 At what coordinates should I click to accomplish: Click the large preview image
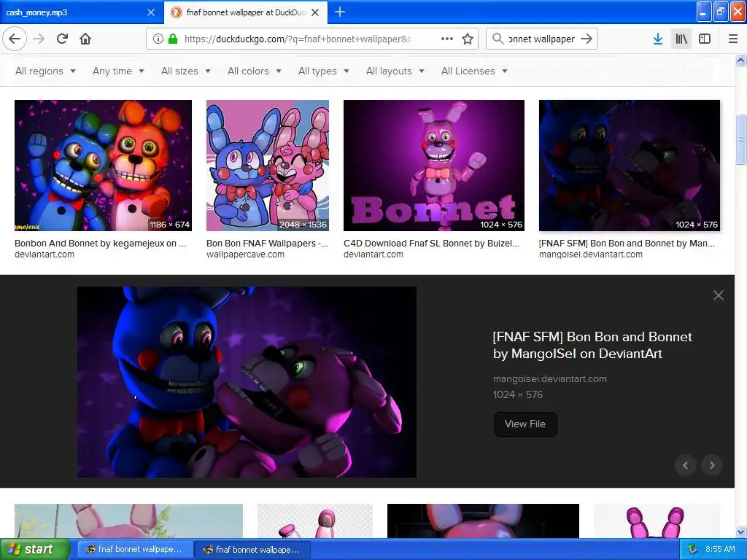click(247, 382)
